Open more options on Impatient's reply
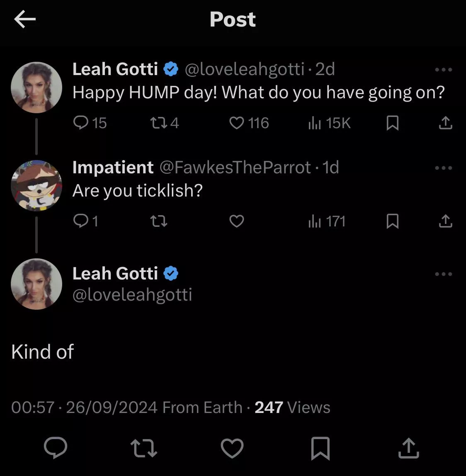Viewport: 466px width, 476px height. click(x=444, y=168)
